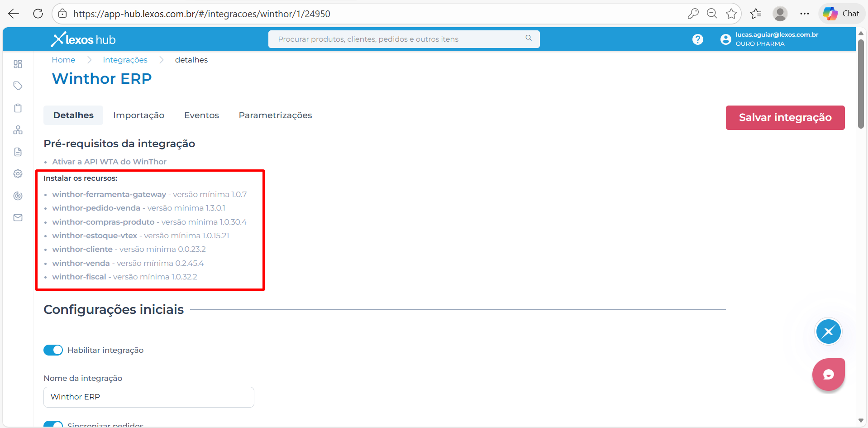Screen dimensions: 868x428
Task: Click the scrollbar up arrow
Action: [861, 33]
